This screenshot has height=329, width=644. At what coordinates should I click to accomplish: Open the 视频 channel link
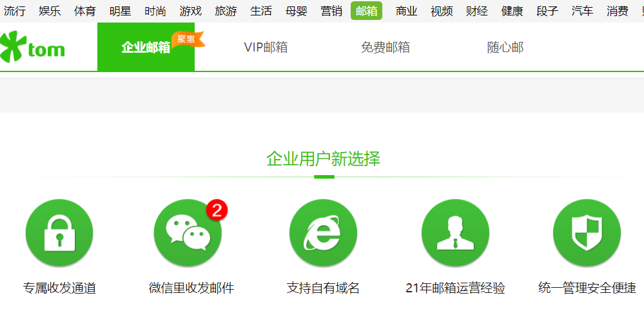tap(442, 11)
